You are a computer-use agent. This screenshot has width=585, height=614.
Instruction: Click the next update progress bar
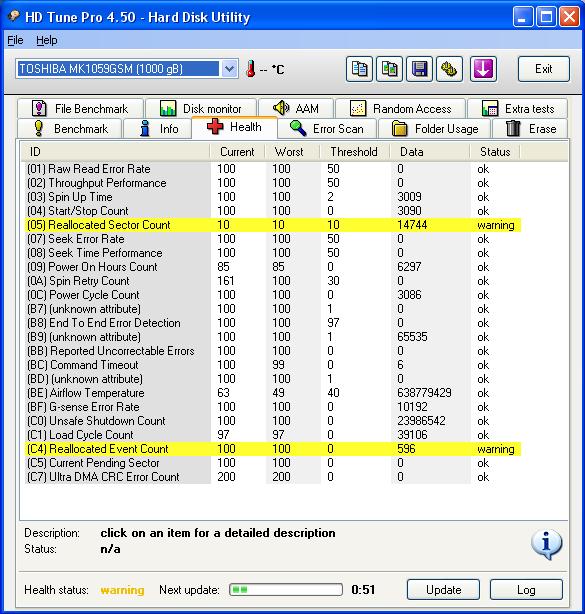tap(286, 589)
